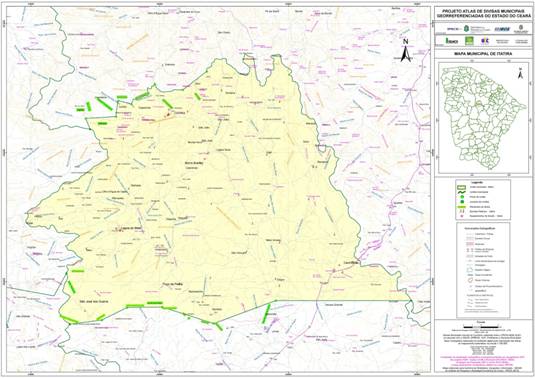Viewport: 535px width, 378px height.
Task: Select the green municipal area legend symbol
Action: (x=462, y=187)
